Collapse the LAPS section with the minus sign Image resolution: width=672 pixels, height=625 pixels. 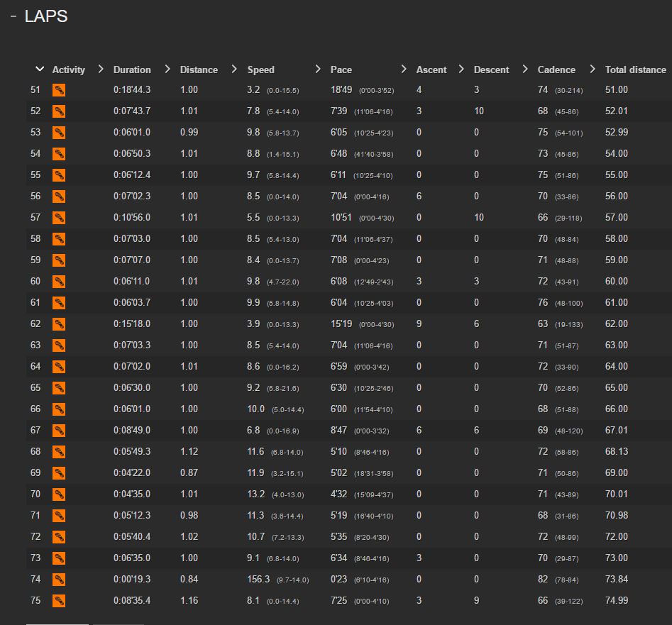coord(13,16)
